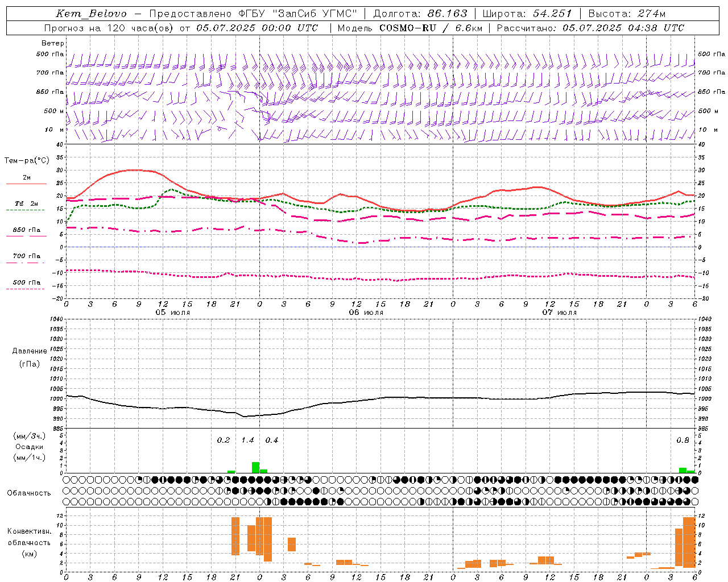The image size is (728, 582).
Task: Click the Высота: 274м value
Action: [627, 14]
